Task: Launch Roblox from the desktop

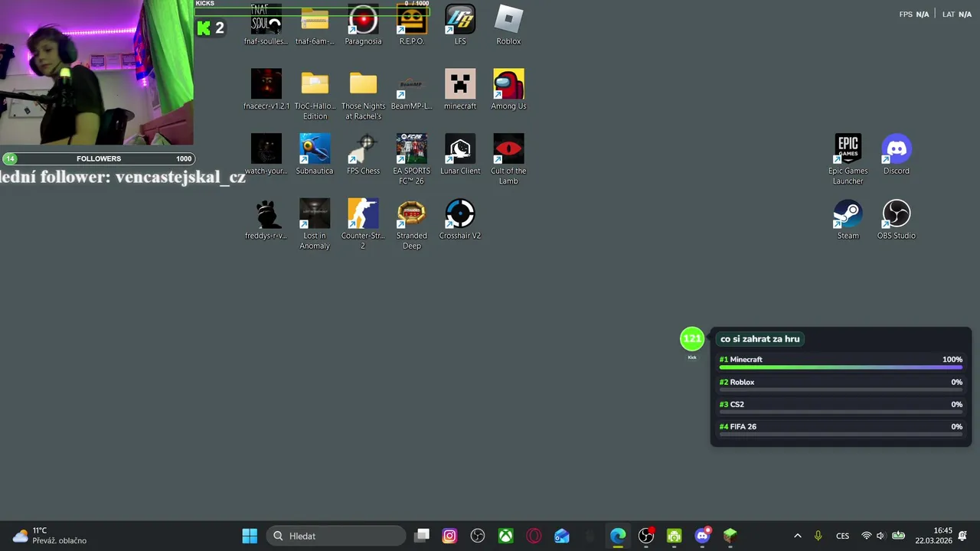Action: tap(508, 24)
